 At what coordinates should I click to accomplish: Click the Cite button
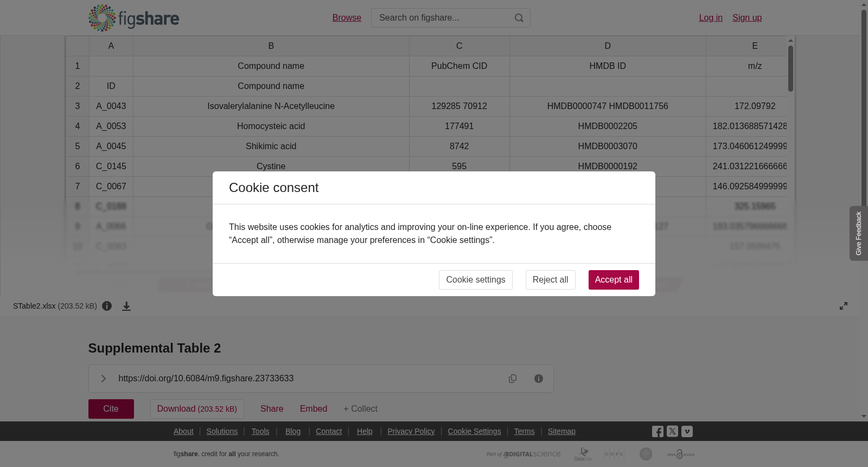111,409
